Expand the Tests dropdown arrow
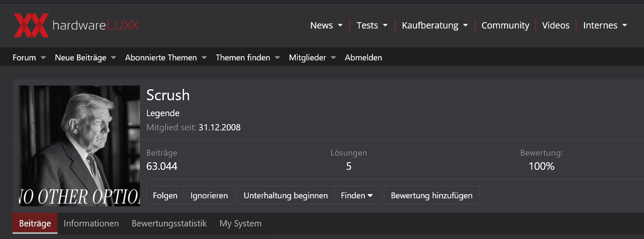The width and height of the screenshot is (644, 239). click(x=385, y=26)
